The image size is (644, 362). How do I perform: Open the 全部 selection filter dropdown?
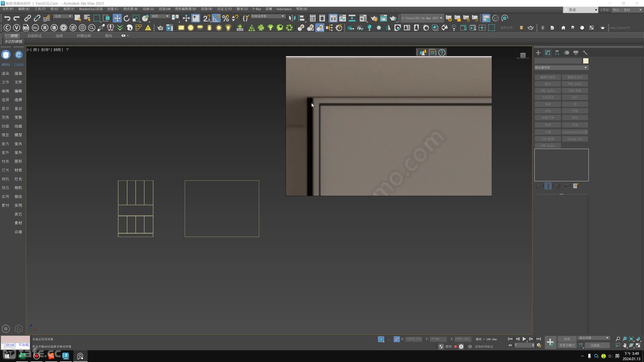[63, 16]
